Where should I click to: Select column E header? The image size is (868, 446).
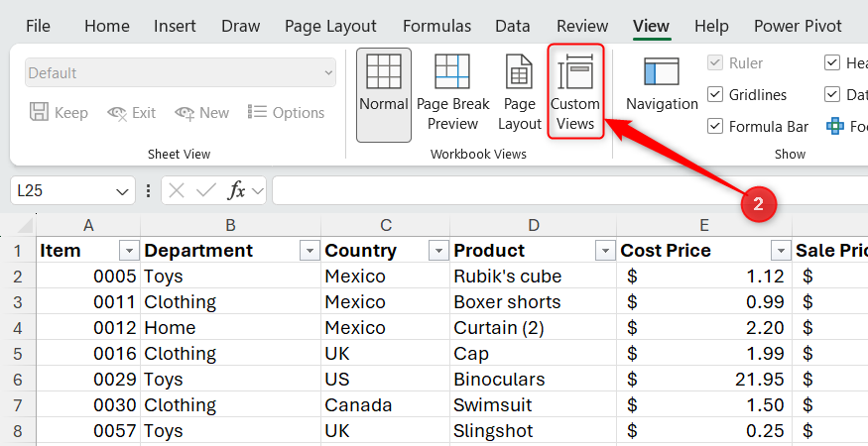tap(704, 225)
